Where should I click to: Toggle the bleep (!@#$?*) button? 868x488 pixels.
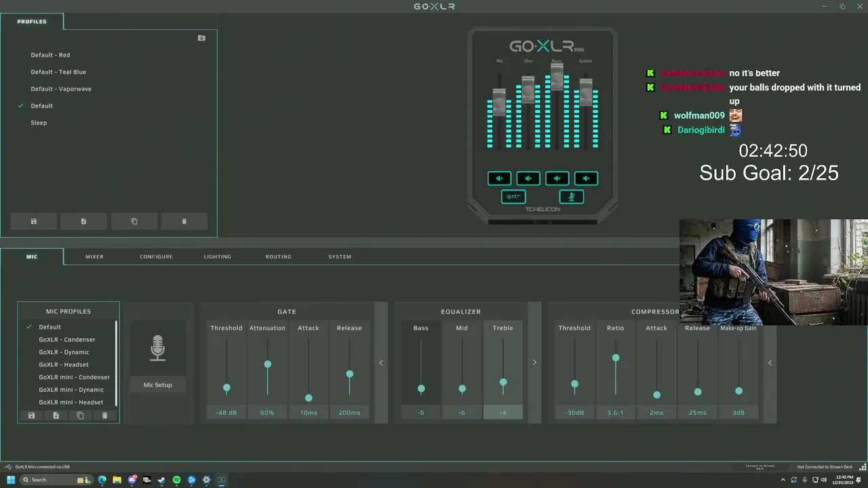pos(513,197)
